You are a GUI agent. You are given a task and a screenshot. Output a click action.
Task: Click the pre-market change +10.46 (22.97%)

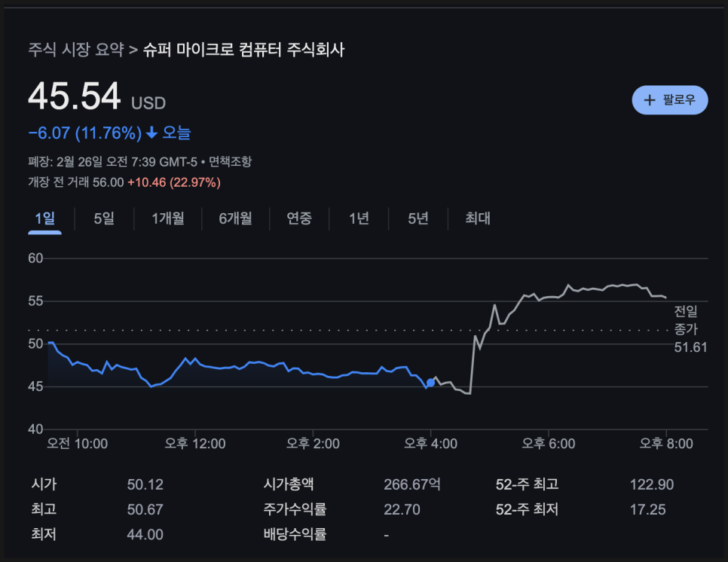pos(173,182)
